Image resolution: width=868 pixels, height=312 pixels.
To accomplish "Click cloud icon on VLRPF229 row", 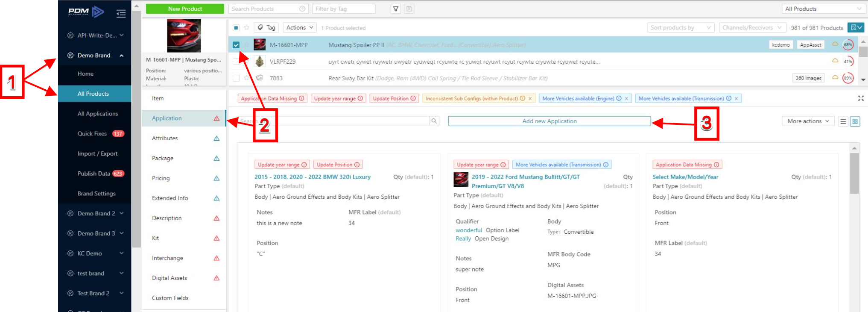I will 835,61.
